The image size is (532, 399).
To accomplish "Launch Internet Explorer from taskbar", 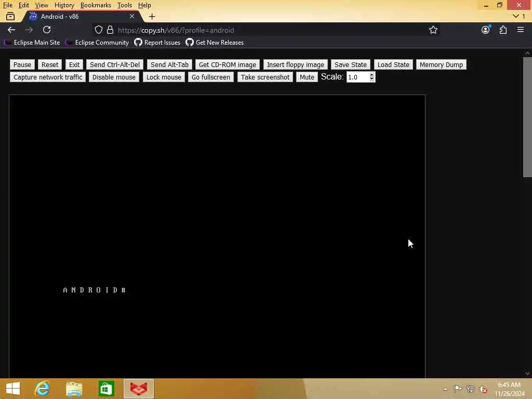I will (43, 389).
